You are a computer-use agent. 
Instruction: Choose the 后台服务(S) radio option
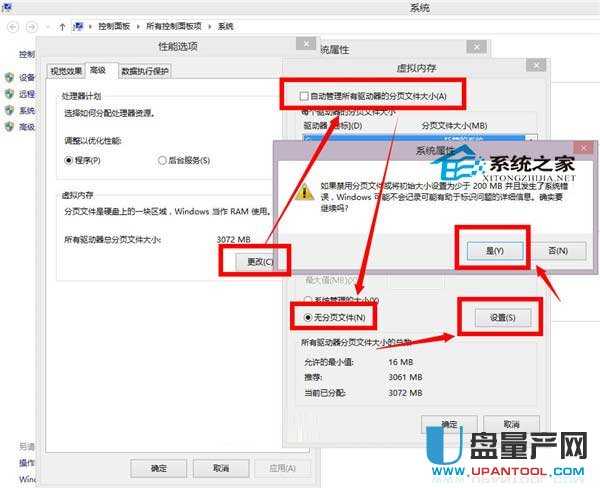[x=162, y=160]
